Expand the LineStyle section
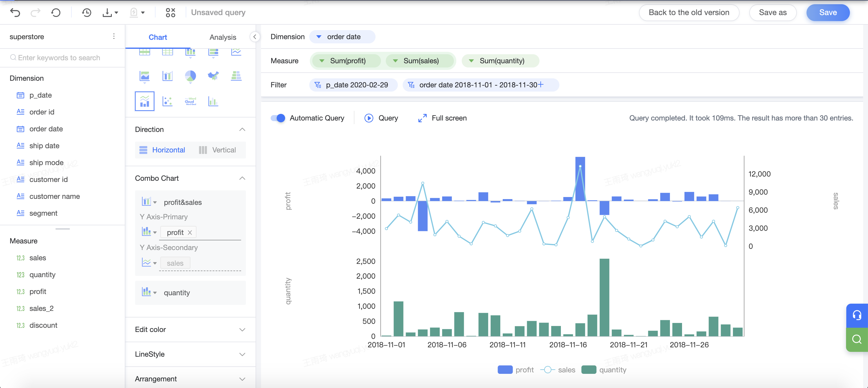The width and height of the screenshot is (868, 388). pyautogui.click(x=242, y=354)
